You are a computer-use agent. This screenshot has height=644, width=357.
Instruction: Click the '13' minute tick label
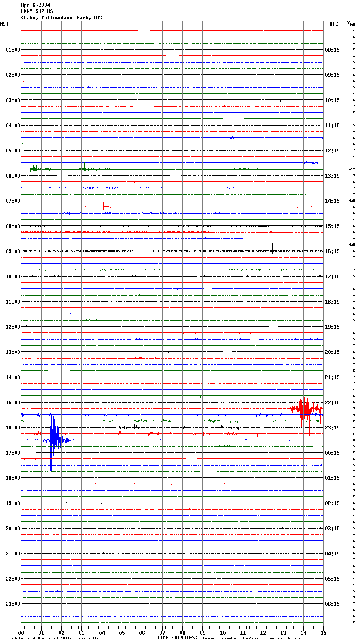(x=283, y=633)
